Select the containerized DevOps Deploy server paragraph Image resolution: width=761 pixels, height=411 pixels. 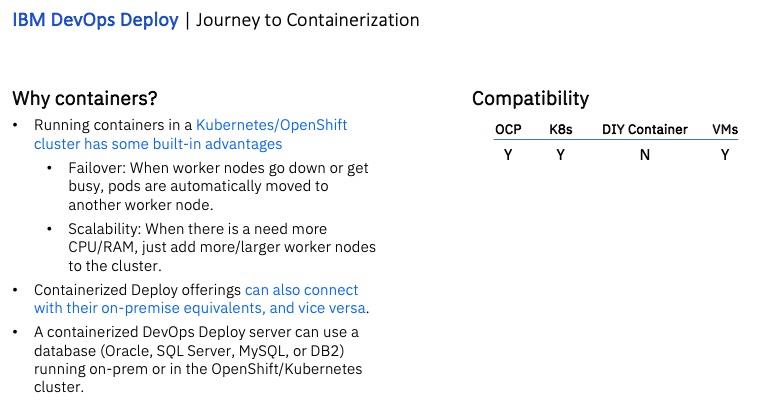[x=198, y=360]
